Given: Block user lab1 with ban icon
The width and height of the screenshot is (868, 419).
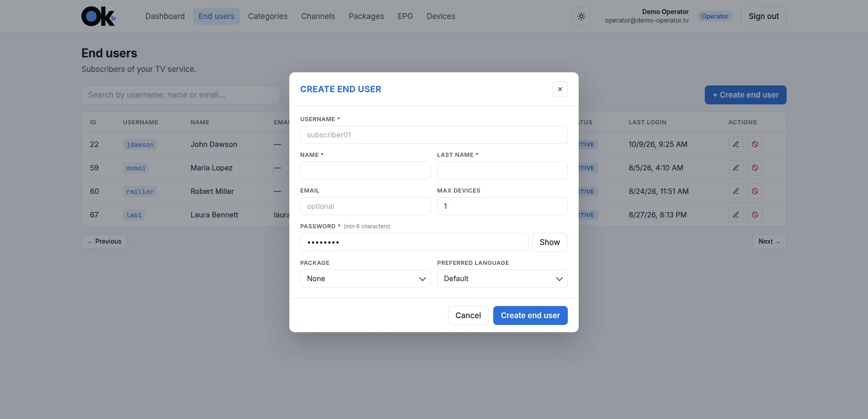Looking at the screenshot, I should coord(755,215).
